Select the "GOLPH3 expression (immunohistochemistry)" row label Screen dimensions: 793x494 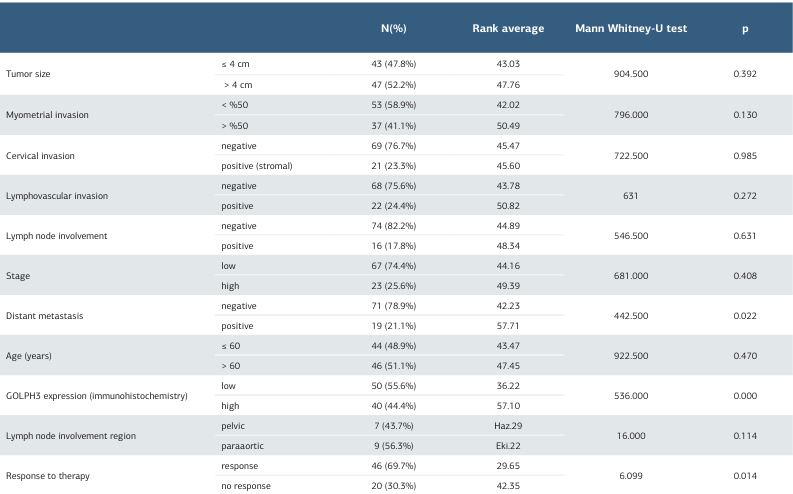(x=97, y=395)
